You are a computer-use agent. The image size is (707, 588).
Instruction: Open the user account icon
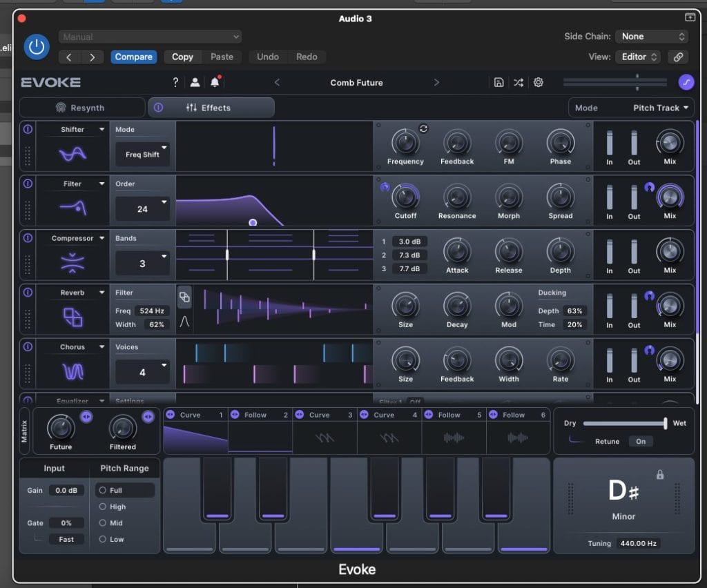[x=195, y=82]
